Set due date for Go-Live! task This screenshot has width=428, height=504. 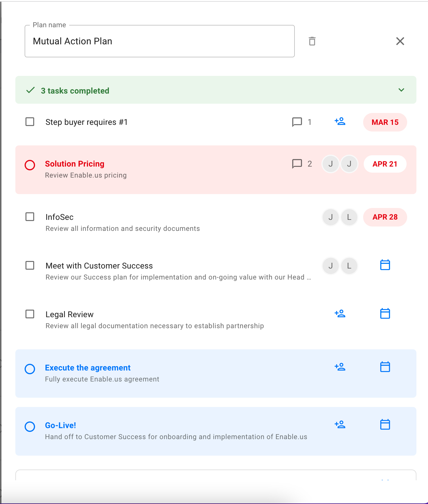[x=385, y=424]
